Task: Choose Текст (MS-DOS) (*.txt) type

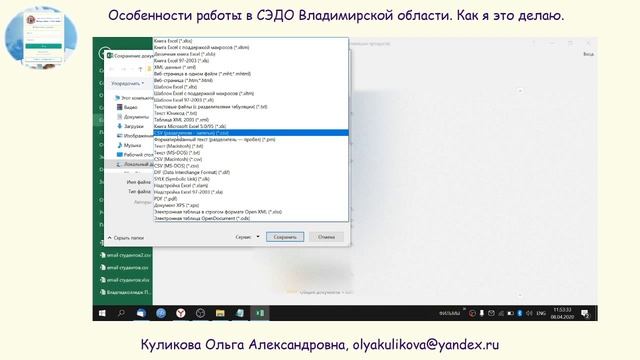Action: (251, 153)
